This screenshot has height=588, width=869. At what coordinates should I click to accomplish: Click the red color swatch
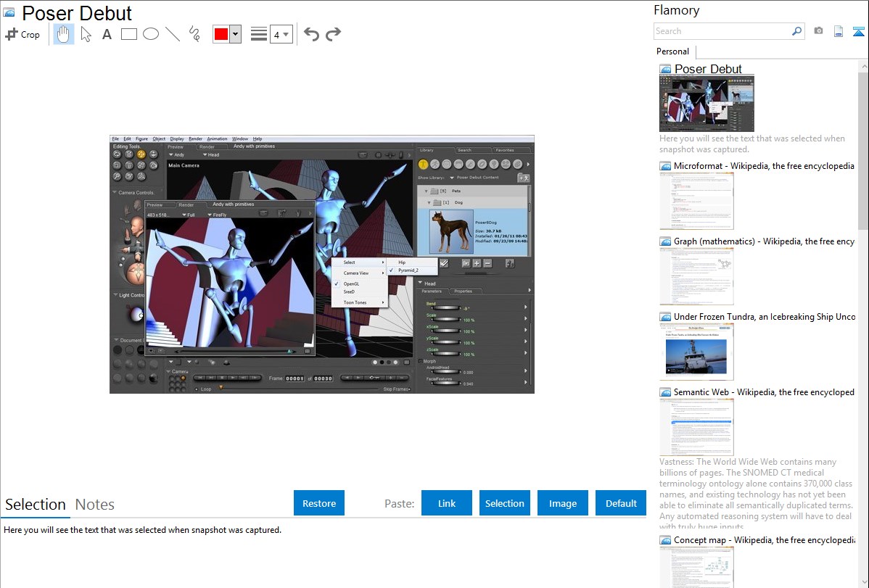(x=221, y=34)
